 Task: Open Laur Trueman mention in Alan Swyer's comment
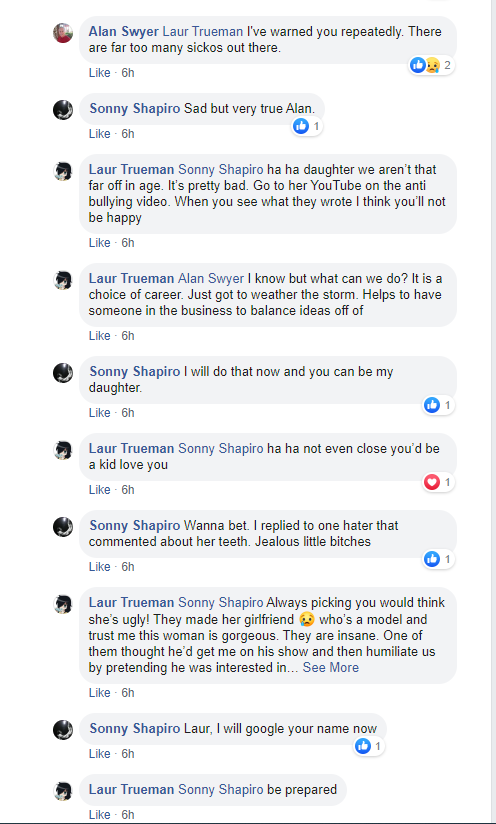pos(203,32)
